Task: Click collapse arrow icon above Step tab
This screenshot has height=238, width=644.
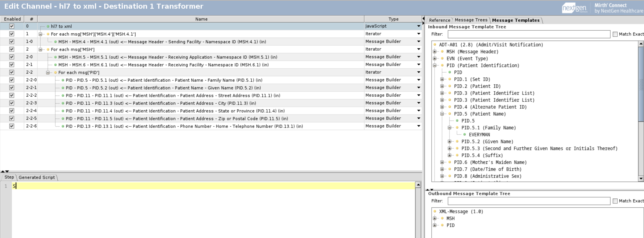Action: coord(2,171)
